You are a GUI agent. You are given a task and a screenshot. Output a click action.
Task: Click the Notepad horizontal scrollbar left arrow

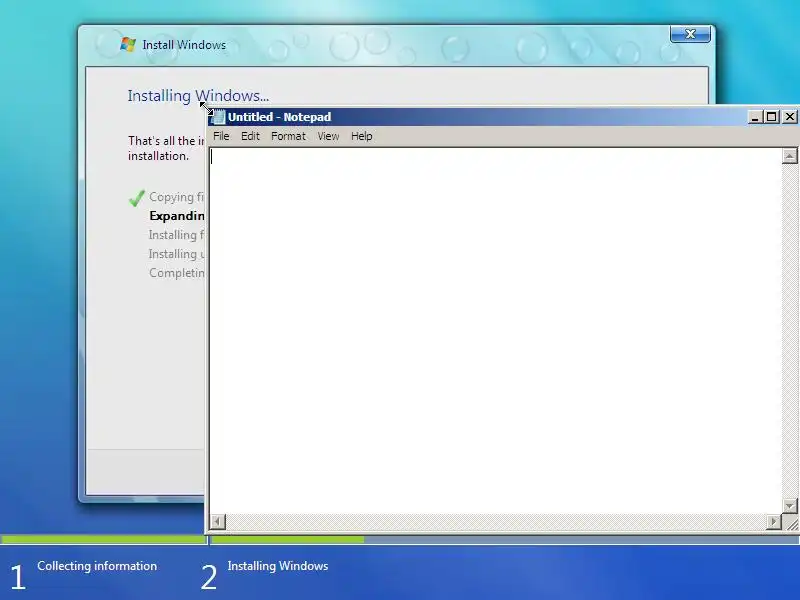pyautogui.click(x=218, y=521)
